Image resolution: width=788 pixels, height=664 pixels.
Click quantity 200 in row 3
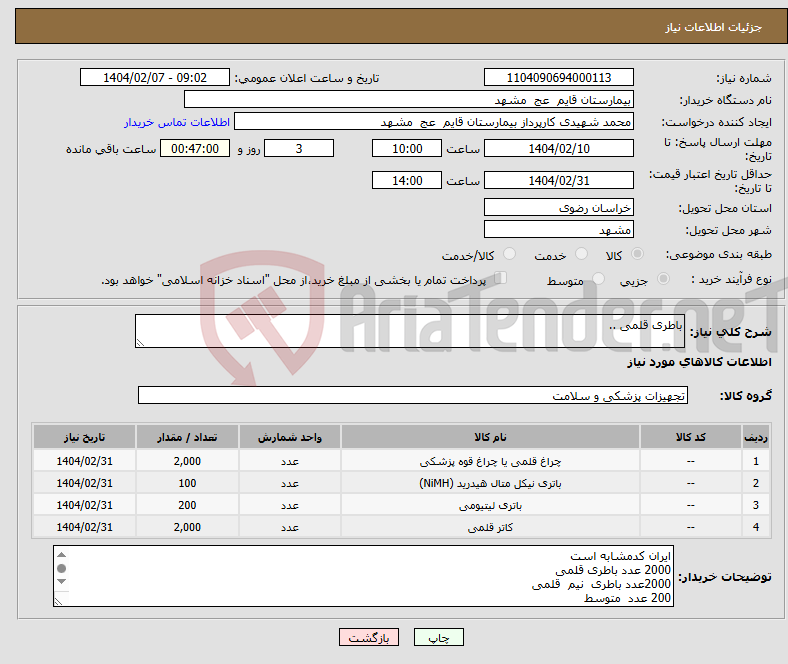coord(187,505)
